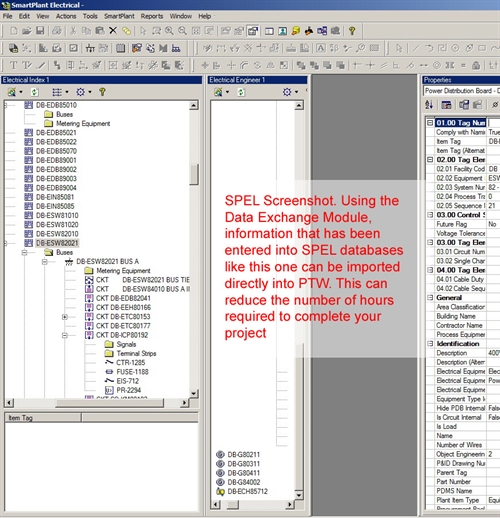Image resolution: width=500 pixels, height=518 pixels.
Task: Click the find magnifier icon in second toolbar
Action: tap(360, 48)
